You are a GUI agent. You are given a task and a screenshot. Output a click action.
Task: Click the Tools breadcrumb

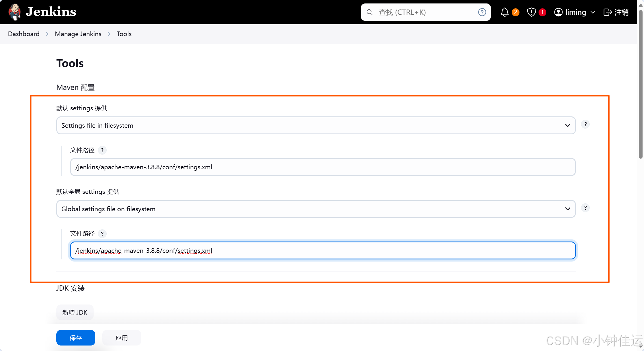click(x=124, y=34)
